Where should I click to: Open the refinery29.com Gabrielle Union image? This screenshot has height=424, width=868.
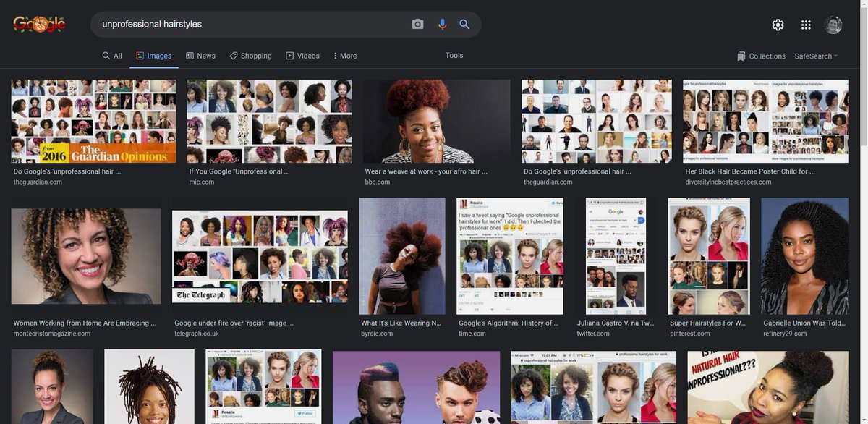805,256
